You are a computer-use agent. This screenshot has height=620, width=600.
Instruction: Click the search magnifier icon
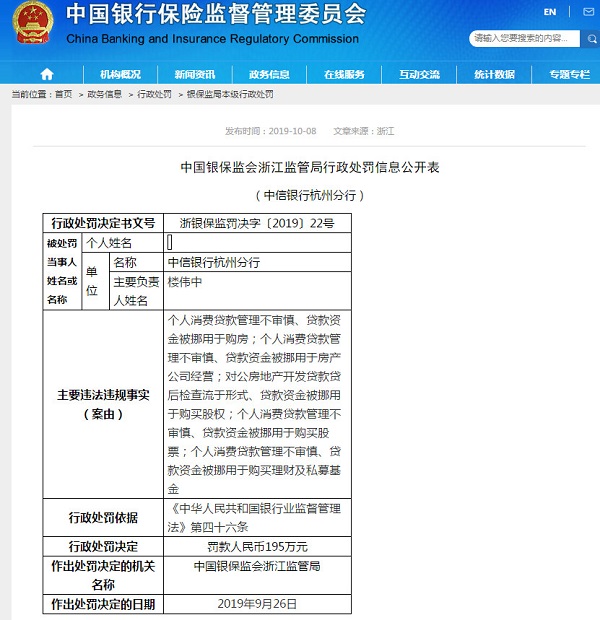(585, 39)
